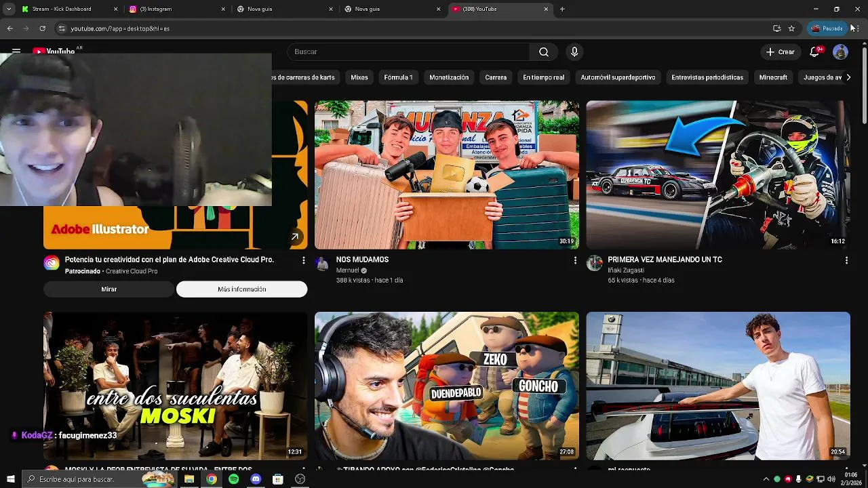Click the Creative Cloud advertiser icon
This screenshot has height=488, width=868.
click(x=52, y=263)
